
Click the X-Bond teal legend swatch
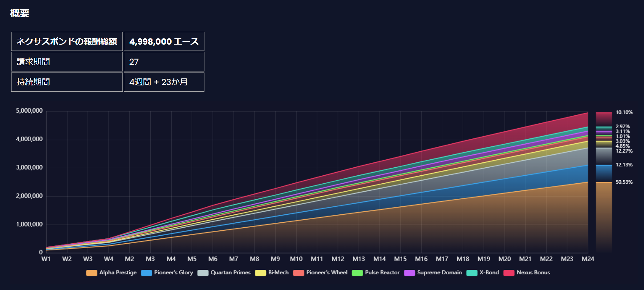coord(472,273)
